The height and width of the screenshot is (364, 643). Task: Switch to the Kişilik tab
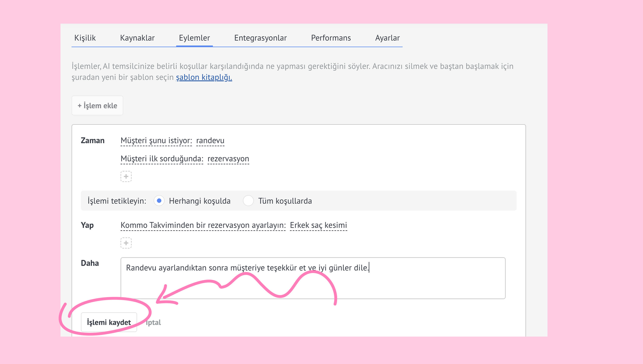coord(85,38)
